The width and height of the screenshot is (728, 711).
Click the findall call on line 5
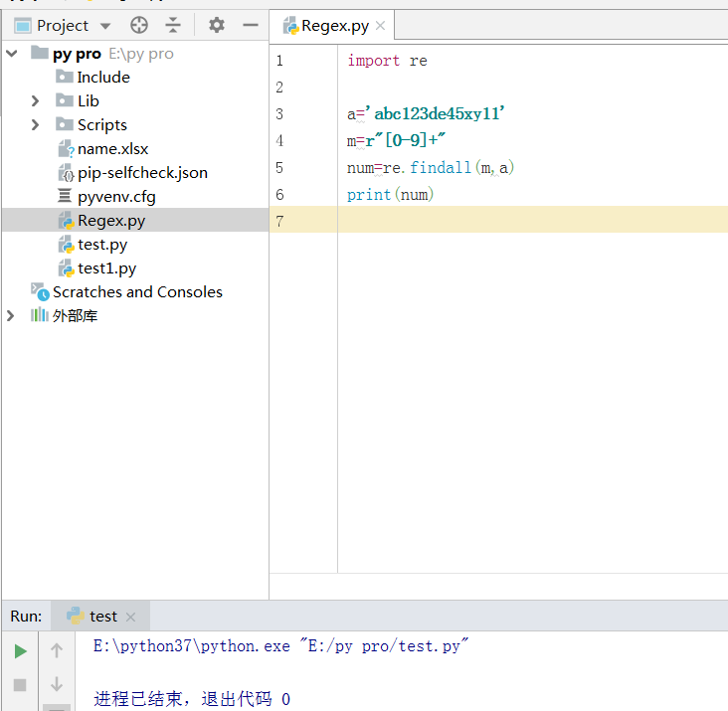tap(441, 167)
